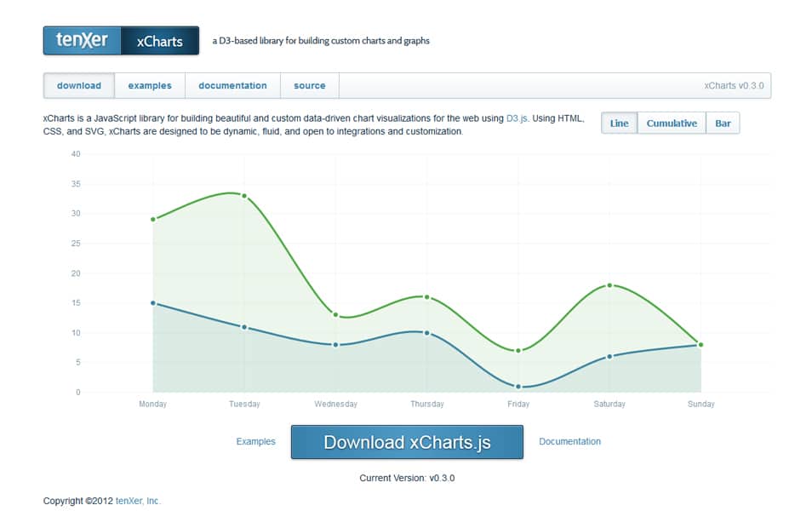This screenshot has height=511, width=812.
Task: Follow the D3.js link
Action: coord(517,118)
